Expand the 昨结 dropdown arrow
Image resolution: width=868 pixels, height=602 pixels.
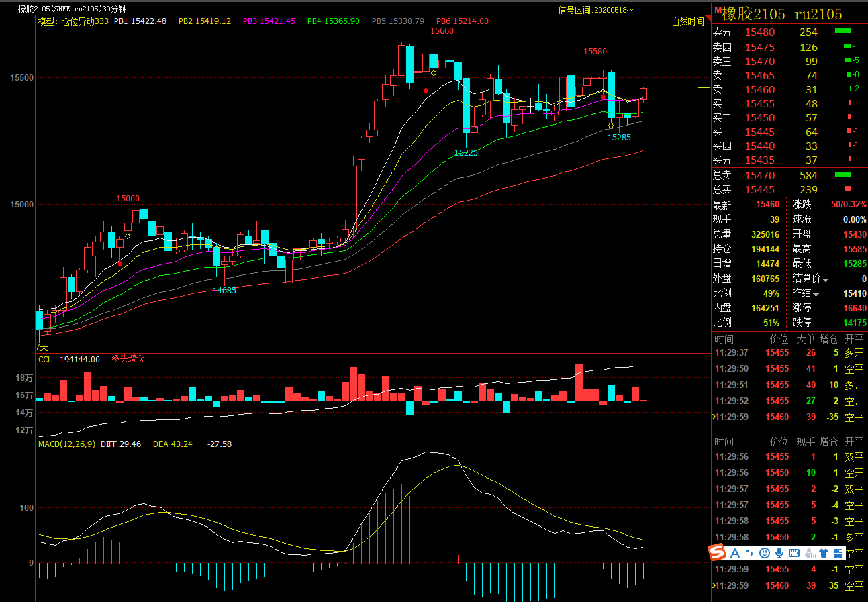pos(816,294)
